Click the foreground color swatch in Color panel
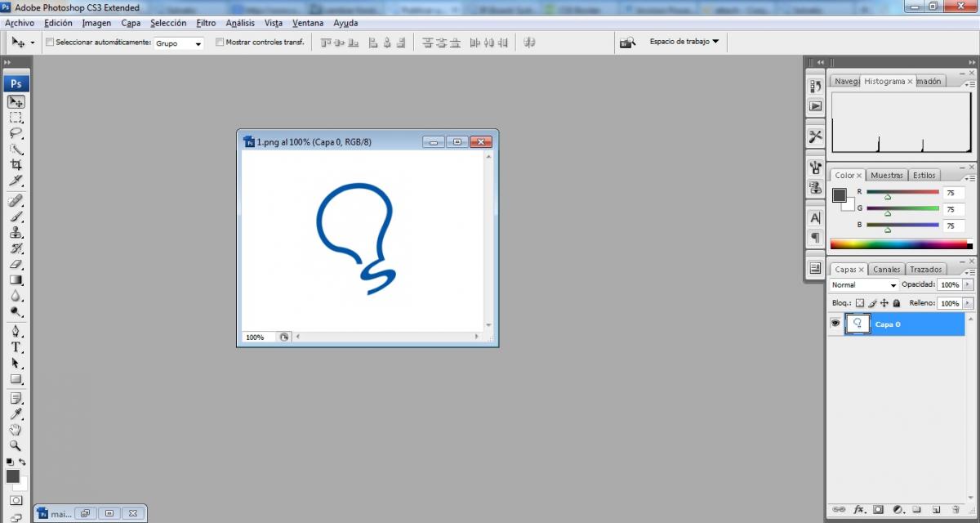 click(839, 194)
